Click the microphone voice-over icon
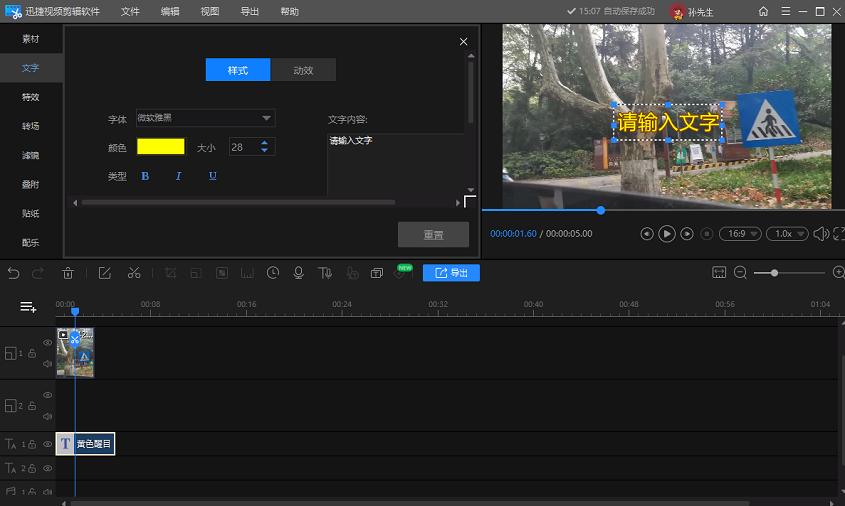845x506 pixels. pyautogui.click(x=298, y=273)
